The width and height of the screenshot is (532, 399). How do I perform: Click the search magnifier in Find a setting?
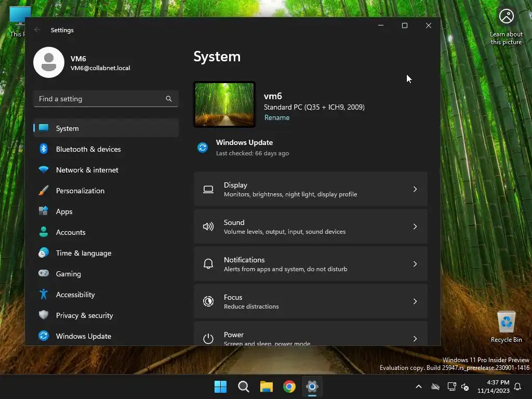(x=169, y=99)
